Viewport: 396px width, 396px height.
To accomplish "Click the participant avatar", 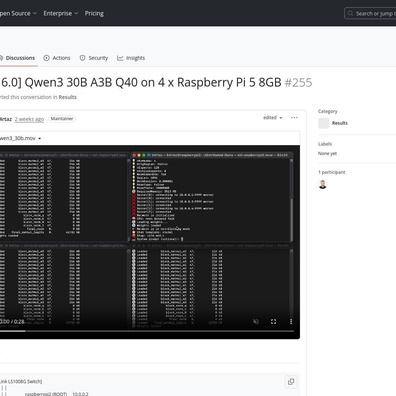I will [322, 184].
